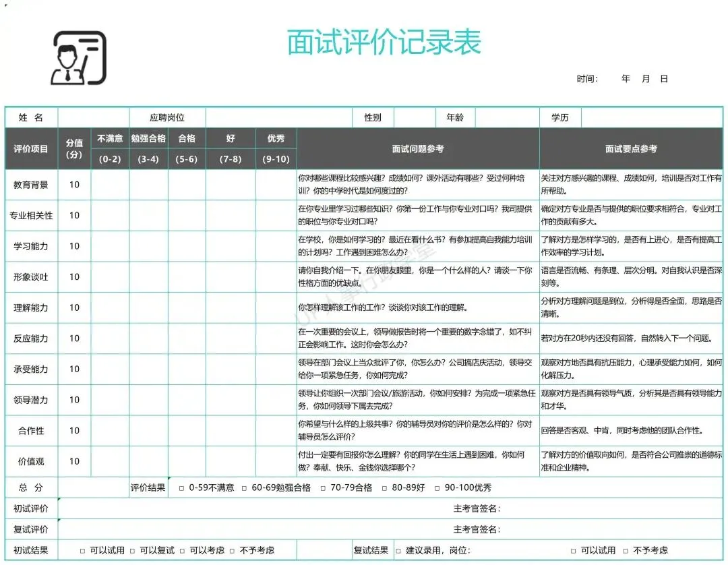
Task: Click 主考官签名 in 初试评价 row
Action: tap(477, 509)
